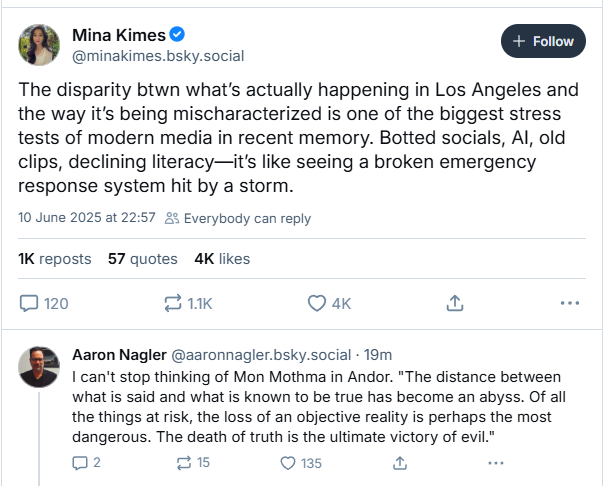
Task: Follow Mina Kimes
Action: coord(543,41)
